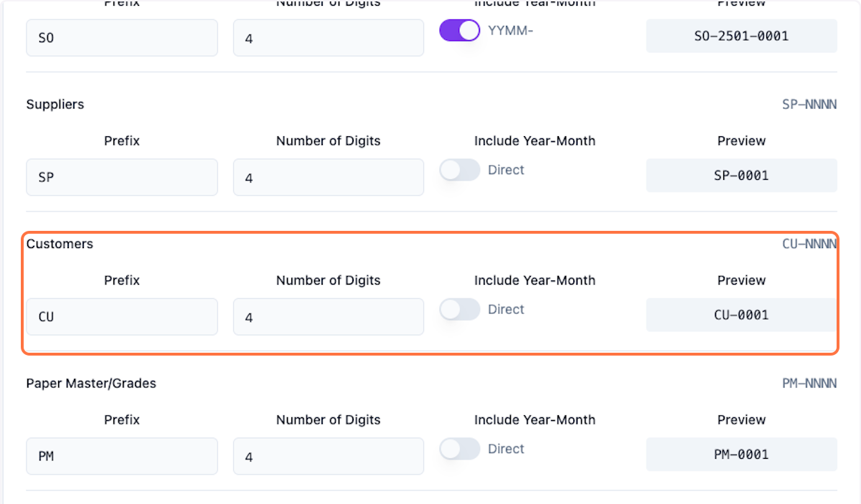Click the CU-0001 preview box
The width and height of the screenshot is (861, 504).
741,315
